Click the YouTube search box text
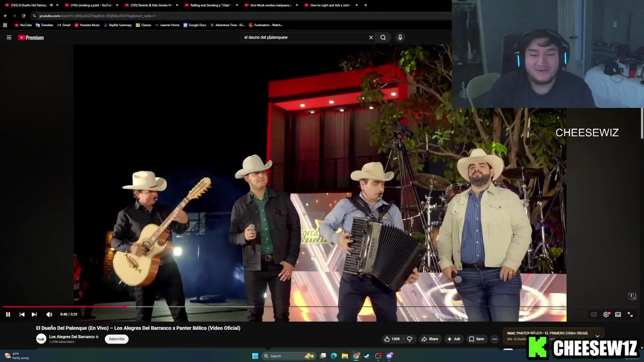 266,37
